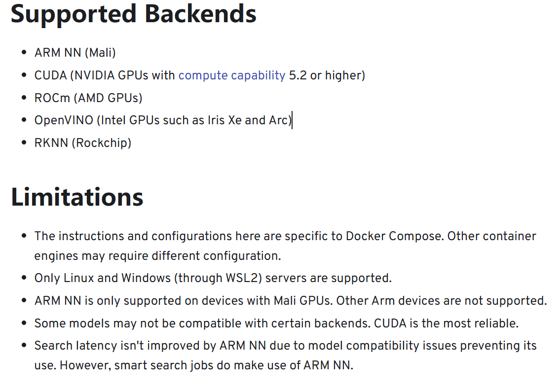
Task: Click the bullet point before RKNN
Action: (24, 143)
